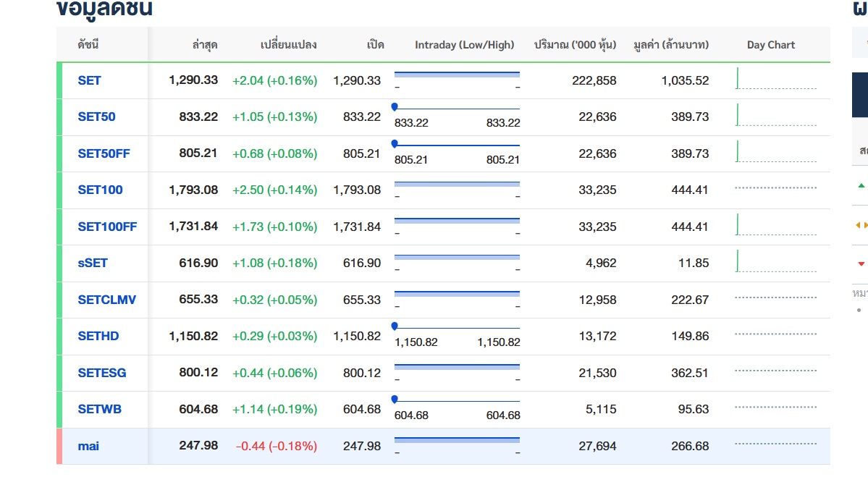Click the Intraday (Low/High) column header
This screenshot has width=868, height=477.
click(x=464, y=45)
